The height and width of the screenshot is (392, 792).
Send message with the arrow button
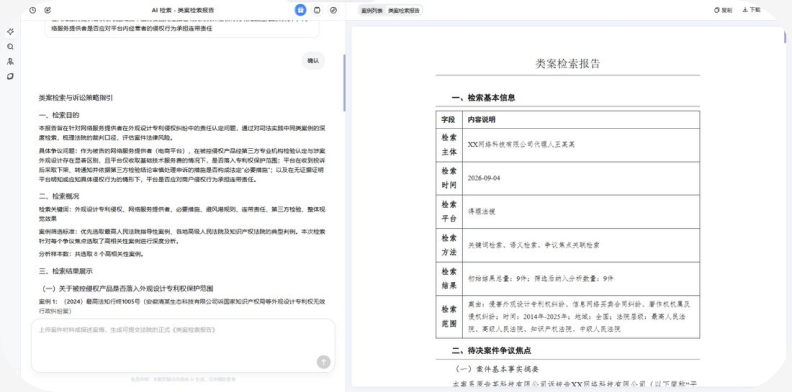pyautogui.click(x=323, y=362)
